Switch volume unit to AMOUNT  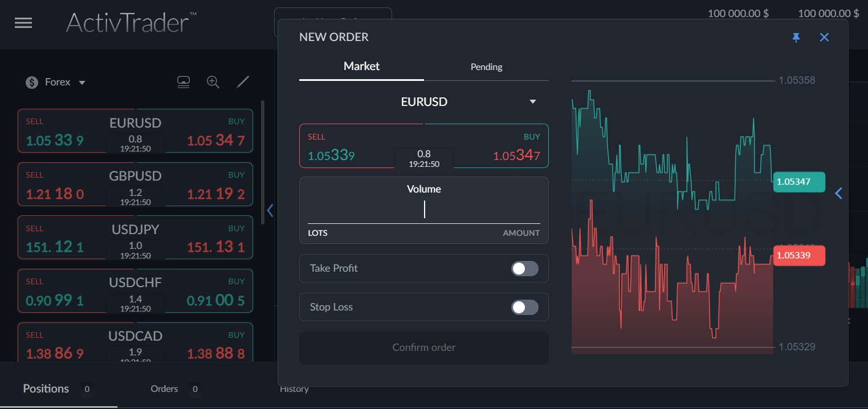pyautogui.click(x=521, y=233)
